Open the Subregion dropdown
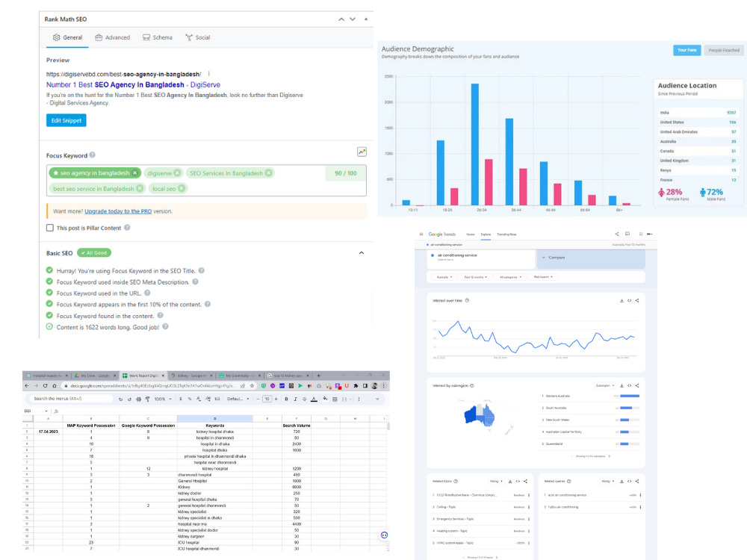 pos(605,386)
